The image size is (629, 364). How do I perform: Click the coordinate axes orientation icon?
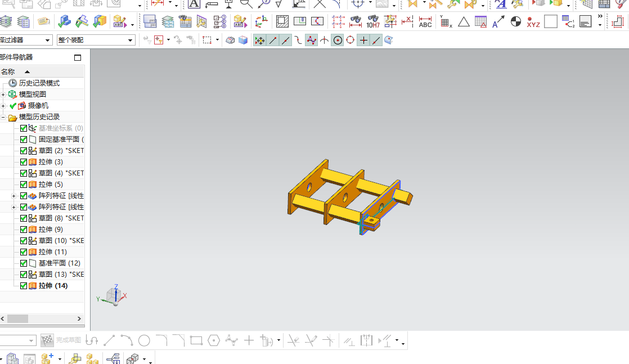[x=262, y=21]
